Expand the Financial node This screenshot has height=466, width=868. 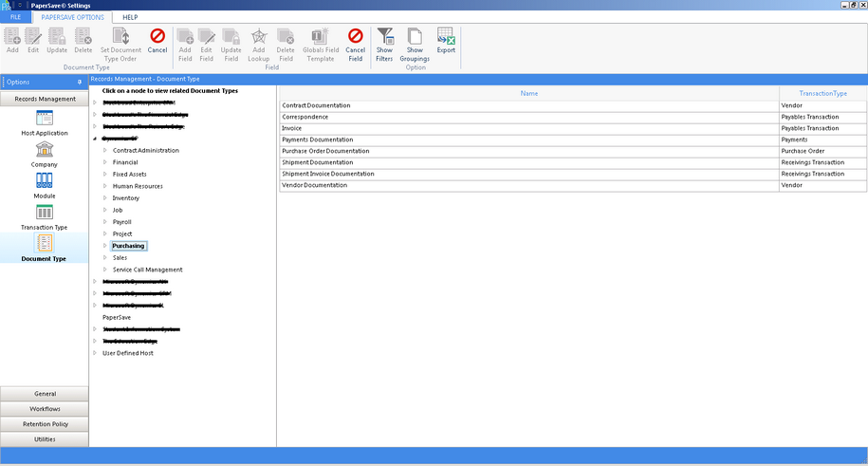pyautogui.click(x=105, y=162)
